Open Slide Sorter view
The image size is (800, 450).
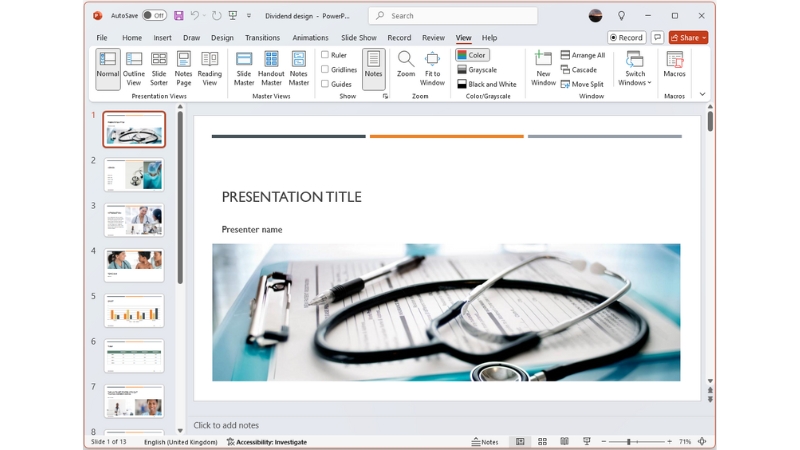(159, 66)
